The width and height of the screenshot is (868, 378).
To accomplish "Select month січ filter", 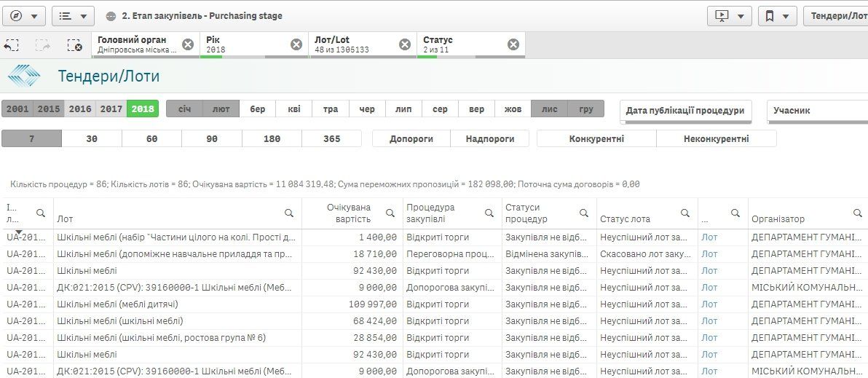I will pos(184,109).
